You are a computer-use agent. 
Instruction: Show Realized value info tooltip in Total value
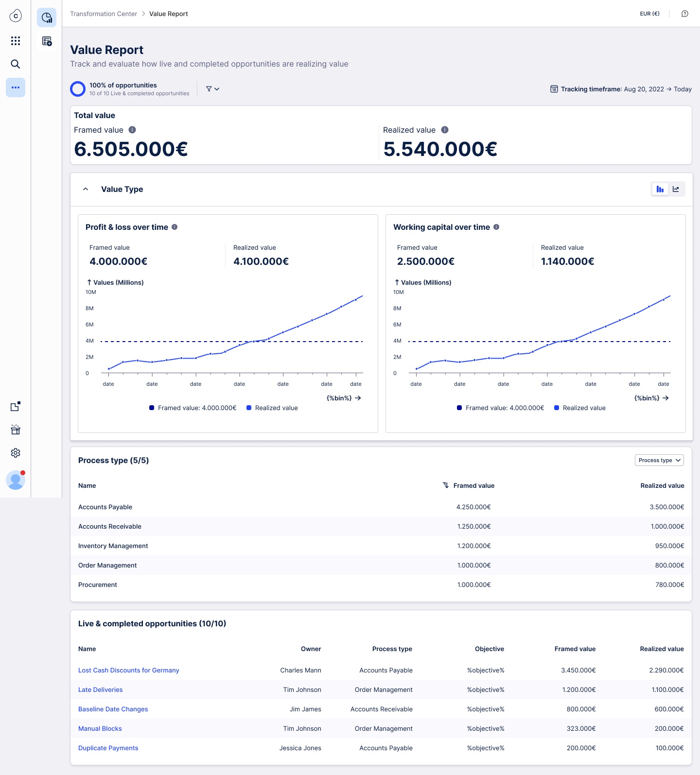445,130
